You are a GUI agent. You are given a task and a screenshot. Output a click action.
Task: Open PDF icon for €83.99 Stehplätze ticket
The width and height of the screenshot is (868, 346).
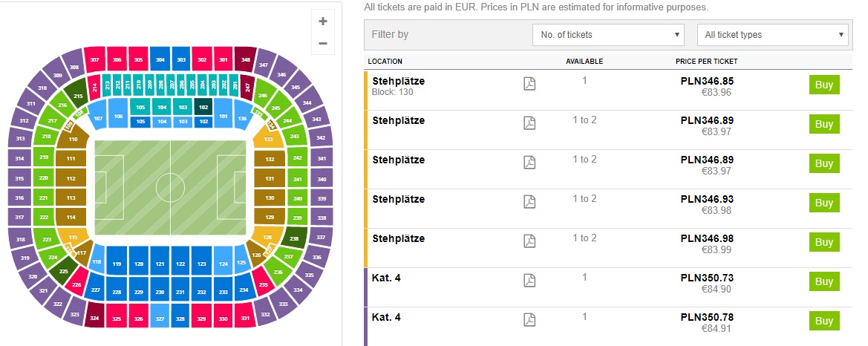click(529, 241)
